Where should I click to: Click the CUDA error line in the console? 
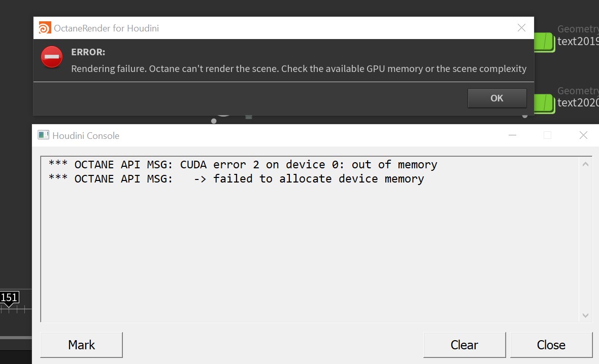243,165
